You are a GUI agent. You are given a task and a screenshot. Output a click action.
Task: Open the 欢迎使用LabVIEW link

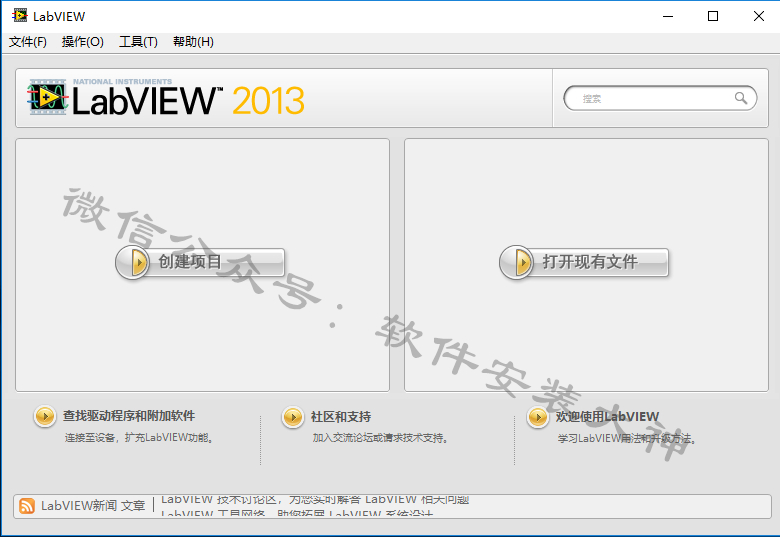607,417
